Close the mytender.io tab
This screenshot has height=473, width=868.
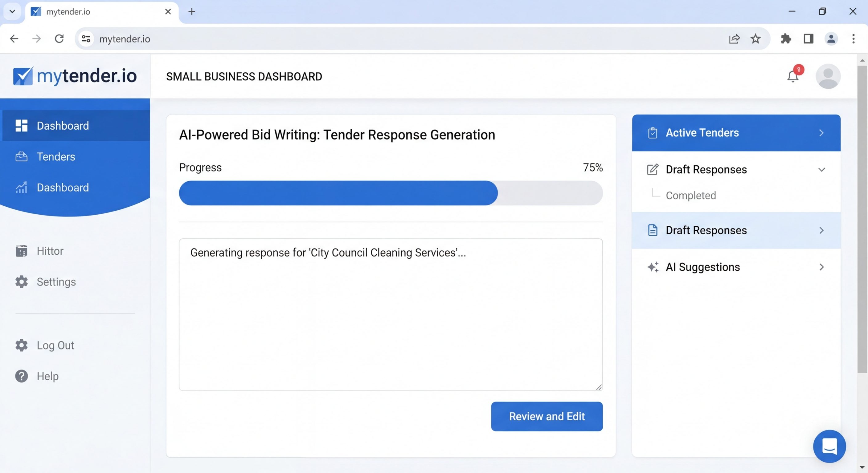pyautogui.click(x=168, y=11)
